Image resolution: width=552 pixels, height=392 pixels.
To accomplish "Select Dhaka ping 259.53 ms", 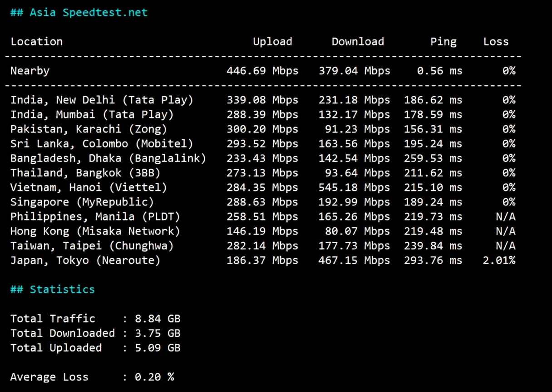I will coord(433,158).
